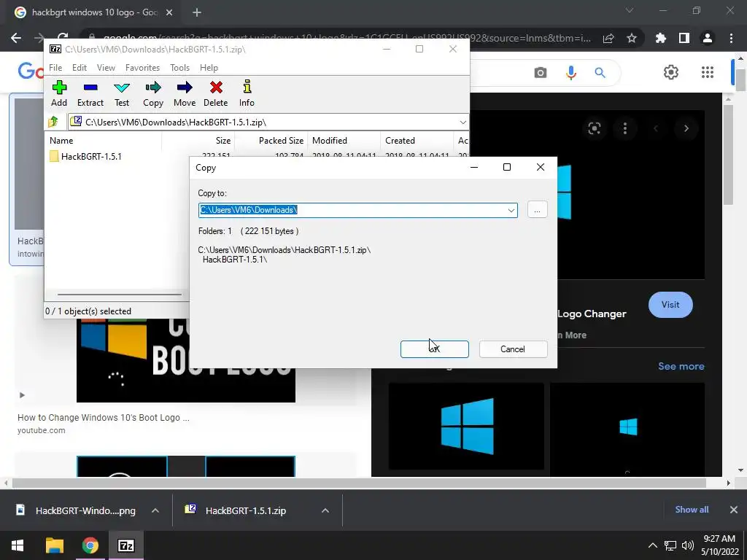
Task: Select the HackBGRT-1.5.1 folder in the file list
Action: 86,156
